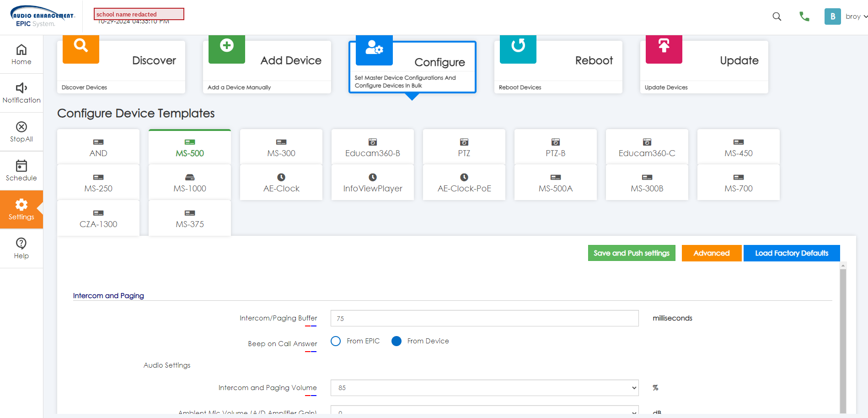
Task: Pick the MS-375 template
Action: point(190,218)
